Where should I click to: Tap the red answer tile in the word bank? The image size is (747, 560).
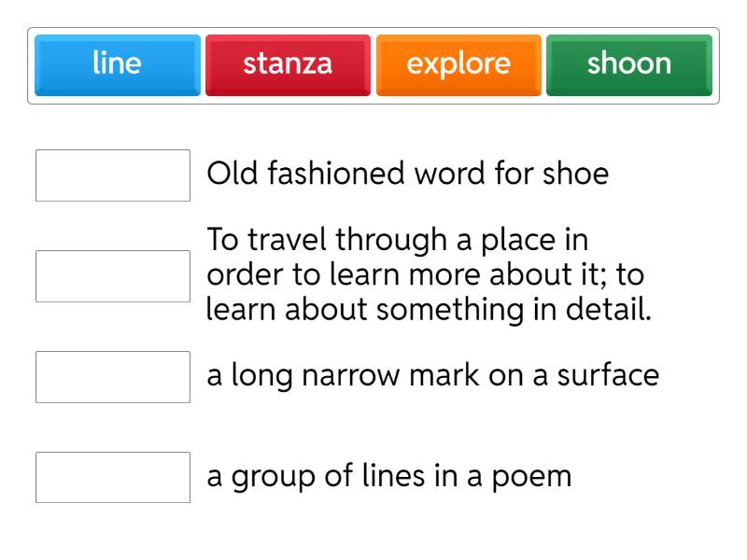[x=288, y=64]
